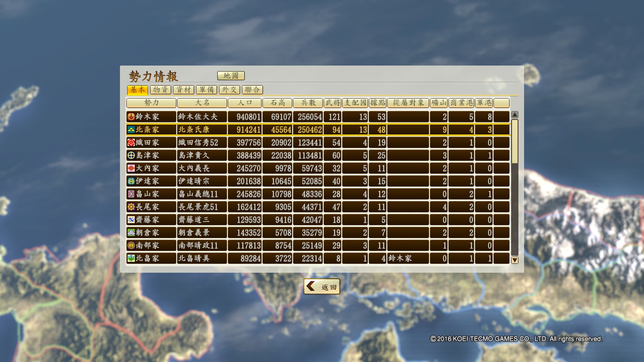Select the 外交 tab
Image resolution: width=644 pixels, height=362 pixels.
pos(229,90)
